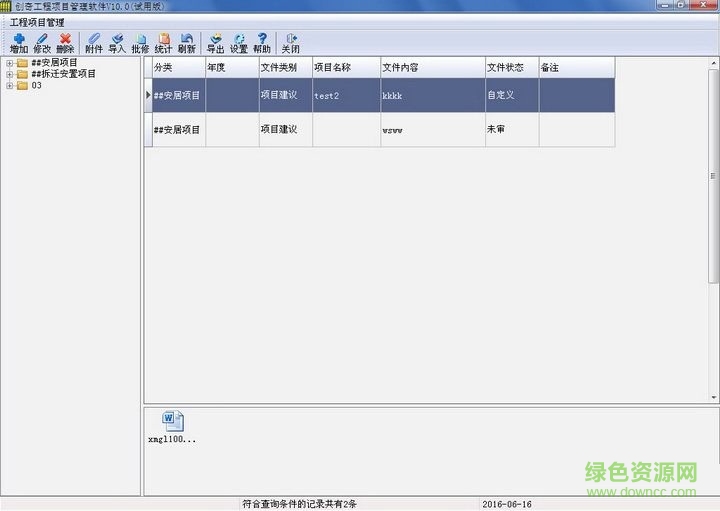Click the 文件状态 column header

(x=512, y=67)
